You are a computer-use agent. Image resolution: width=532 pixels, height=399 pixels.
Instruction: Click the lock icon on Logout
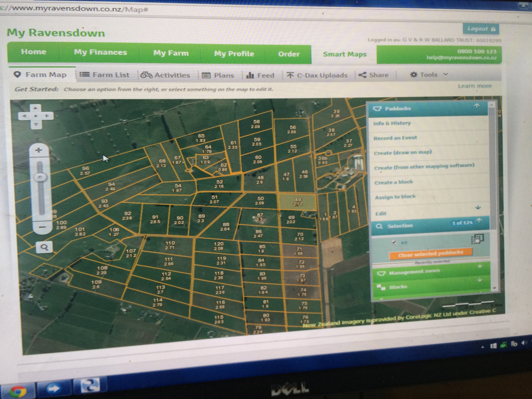coord(493,29)
